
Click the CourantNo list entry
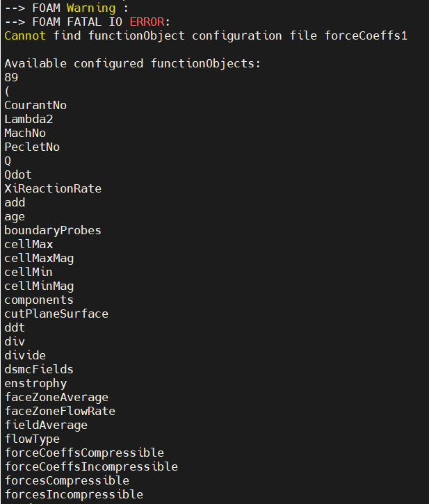coord(35,106)
